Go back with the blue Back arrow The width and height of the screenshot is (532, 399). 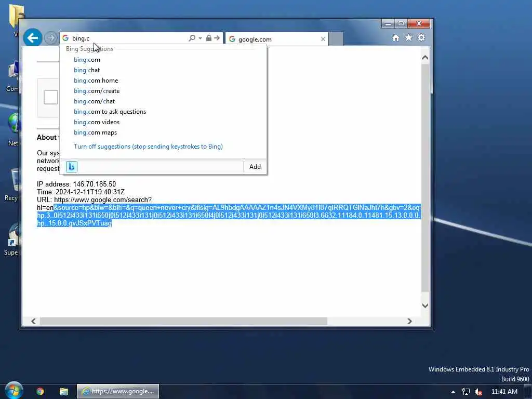[33, 37]
